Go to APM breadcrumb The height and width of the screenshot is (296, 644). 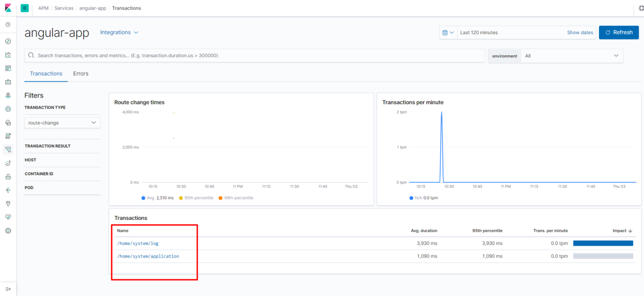coord(43,8)
